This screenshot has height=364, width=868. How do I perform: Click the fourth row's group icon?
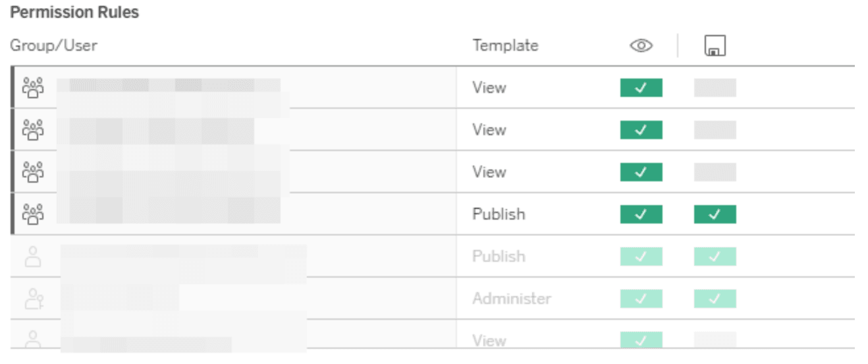[33, 214]
